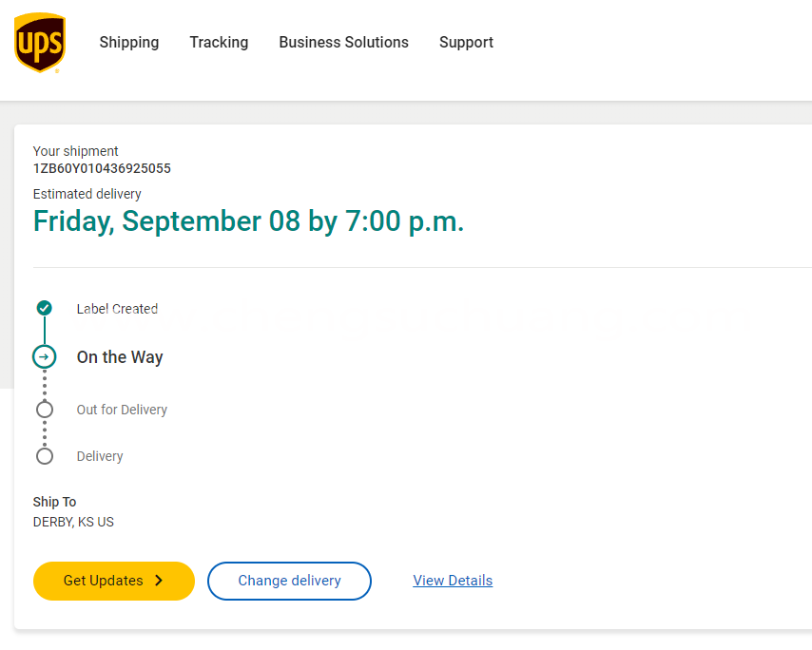
Task: Click the estimated delivery date heading
Action: pyautogui.click(x=248, y=221)
